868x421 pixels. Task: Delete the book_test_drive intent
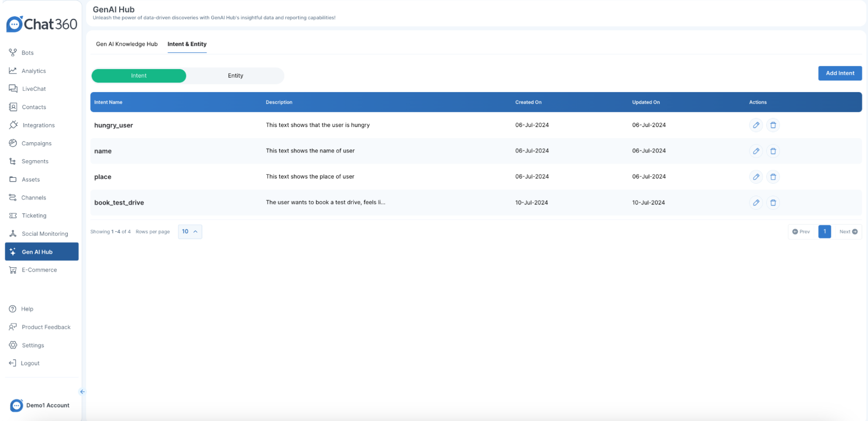[x=773, y=203]
